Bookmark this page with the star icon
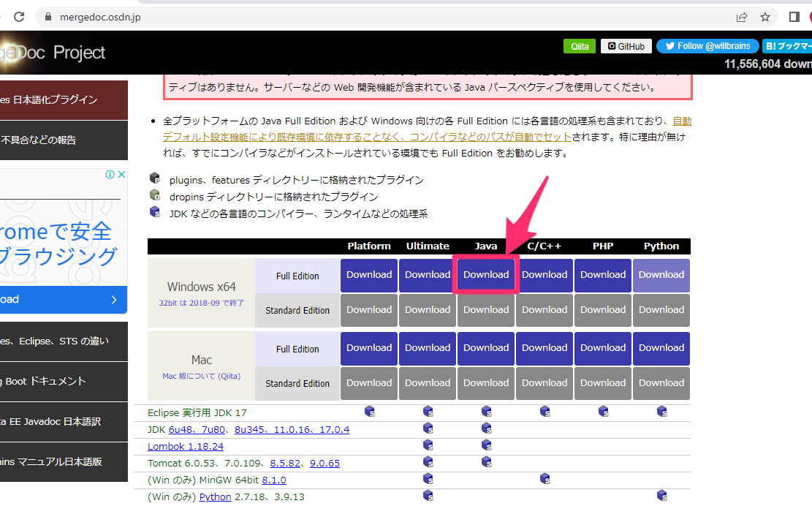The image size is (812, 506). point(765,17)
